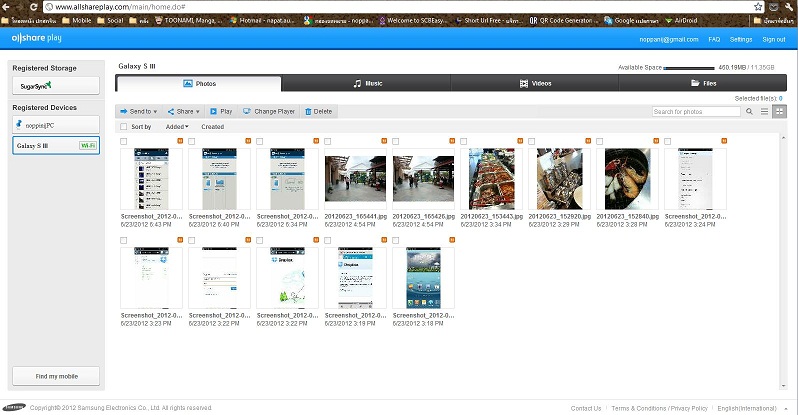Screen dimensions: 798x415
Task: Open the Settings link
Action: (740, 39)
